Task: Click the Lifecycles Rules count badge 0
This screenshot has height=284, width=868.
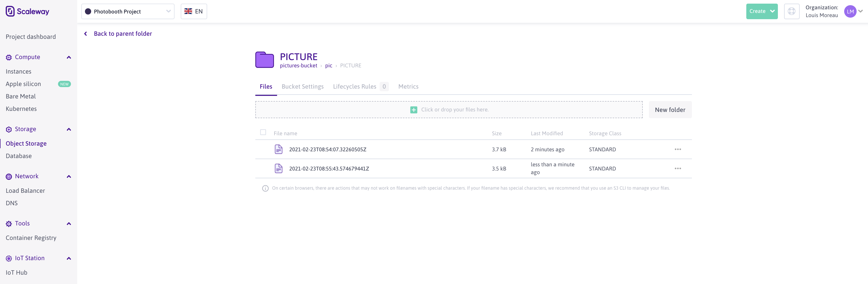Action: (384, 86)
